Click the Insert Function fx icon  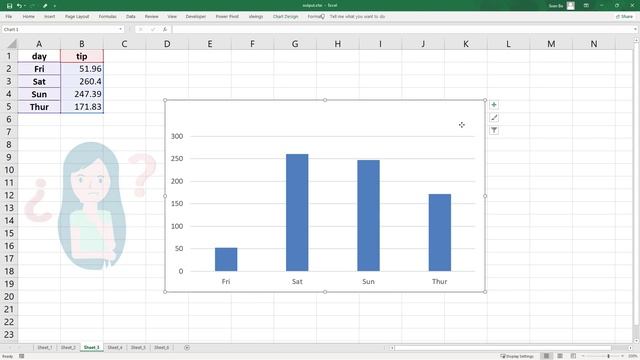[x=165, y=29]
